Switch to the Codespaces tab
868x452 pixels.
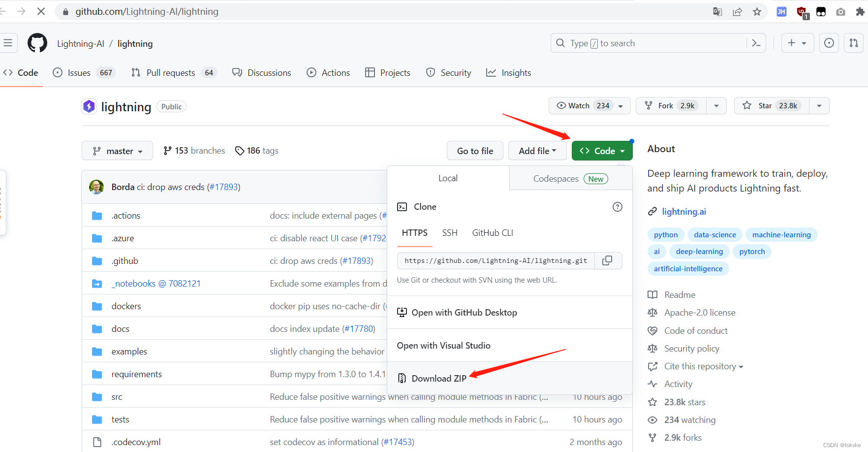[571, 179]
